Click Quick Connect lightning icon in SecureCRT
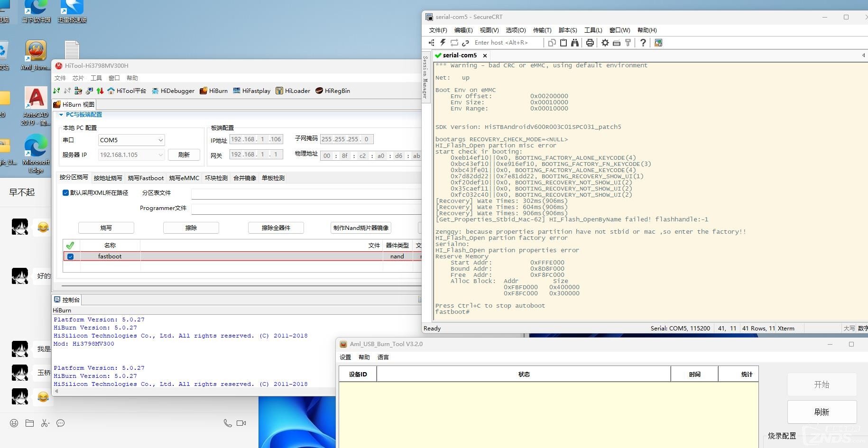The width and height of the screenshot is (868, 448). tap(443, 43)
